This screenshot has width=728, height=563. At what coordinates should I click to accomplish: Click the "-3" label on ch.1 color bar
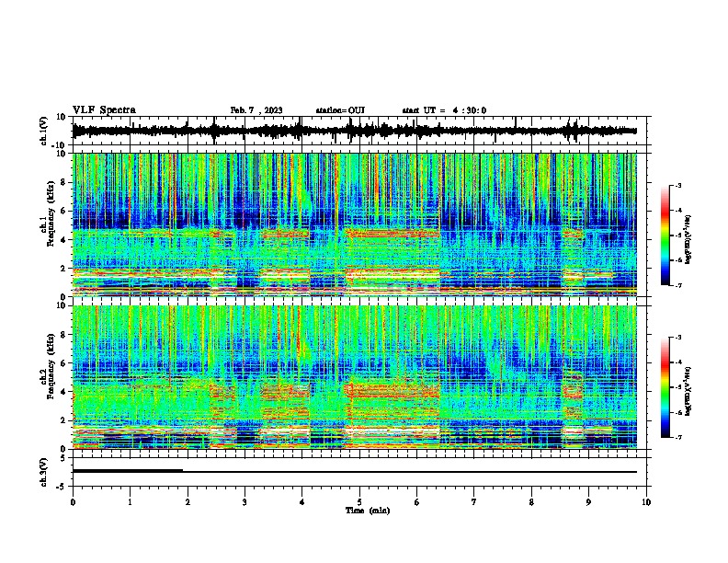point(678,186)
